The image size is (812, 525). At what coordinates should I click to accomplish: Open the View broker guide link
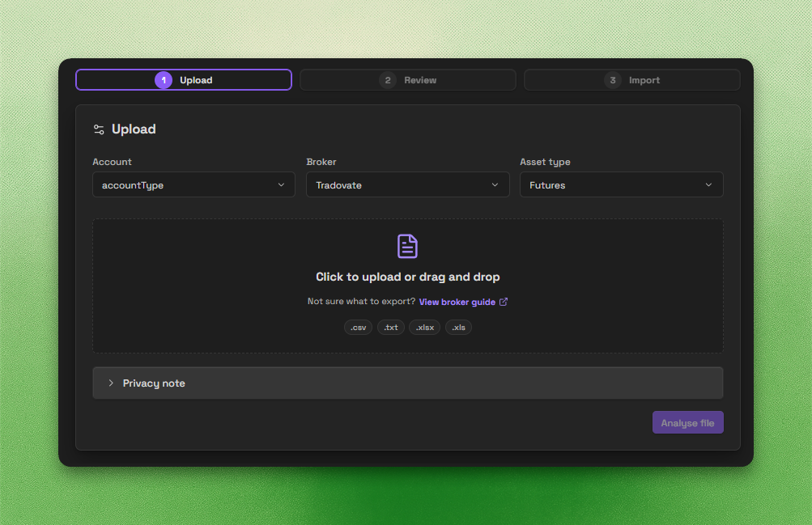tap(457, 302)
